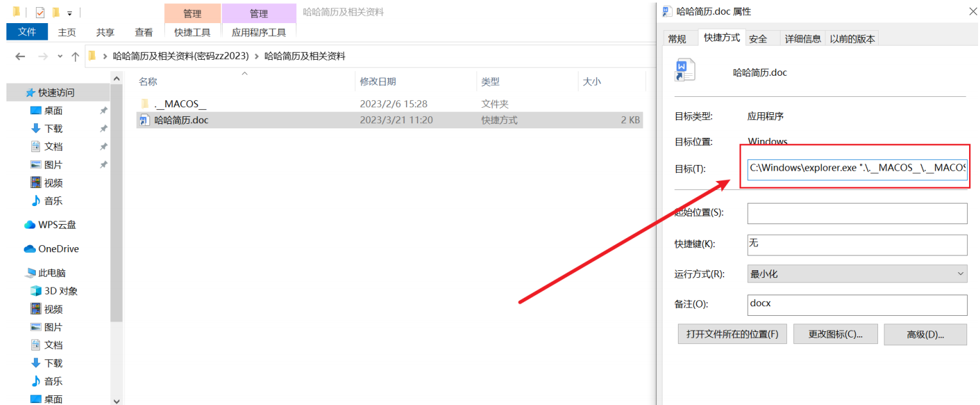This screenshot has width=980, height=405.
Task: Select the 哈哈简历.doc shortcut file icon
Action: point(144,120)
